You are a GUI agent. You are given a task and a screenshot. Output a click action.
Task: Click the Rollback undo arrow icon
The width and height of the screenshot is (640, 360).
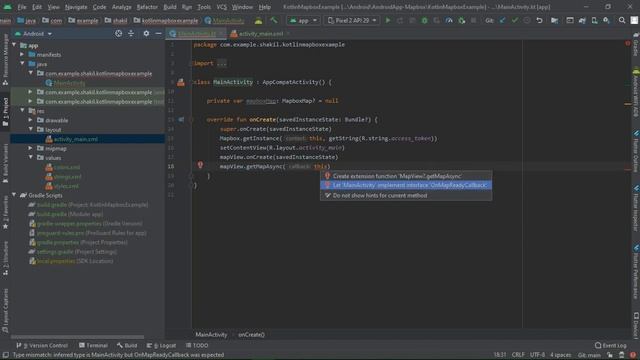tap(539, 20)
